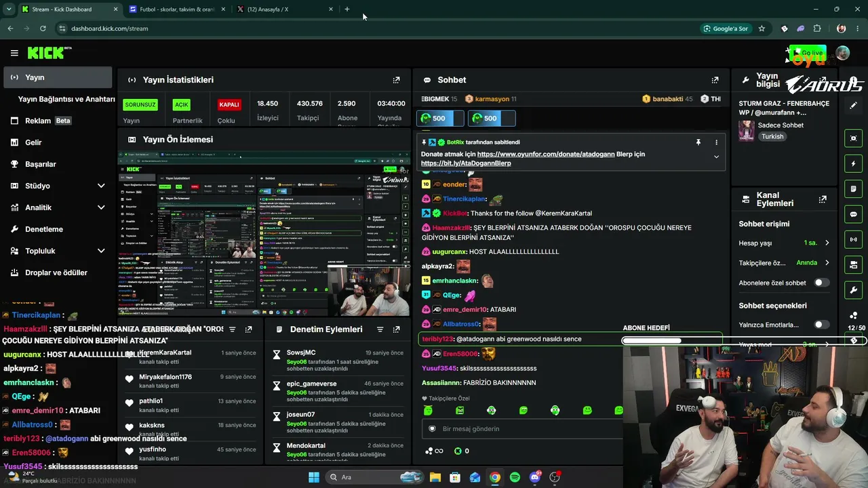Click the second 500 reward button
Screen dimensions: 868x488
point(492,119)
